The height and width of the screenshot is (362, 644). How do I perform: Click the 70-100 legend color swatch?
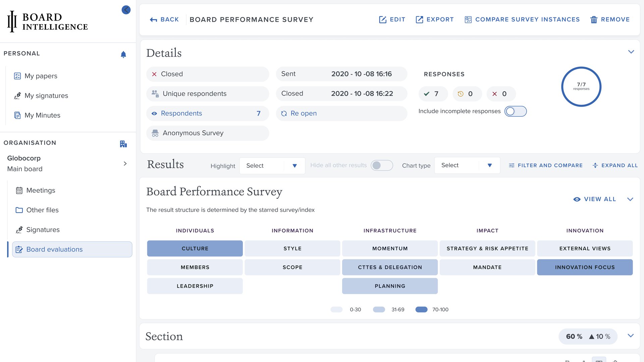coord(421,309)
